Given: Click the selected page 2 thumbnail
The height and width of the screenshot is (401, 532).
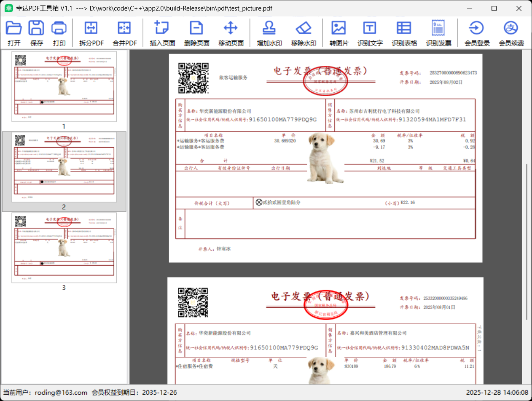Looking at the screenshot, I should click(64, 167).
